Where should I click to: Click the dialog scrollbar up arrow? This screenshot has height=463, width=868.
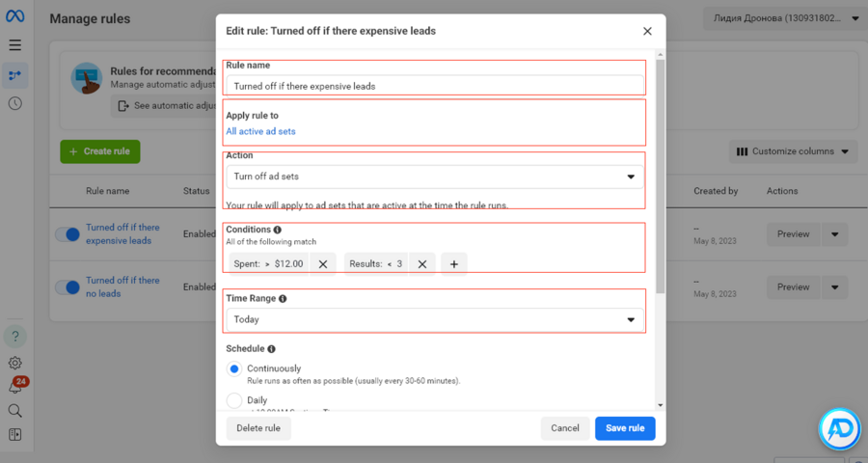[x=660, y=55]
